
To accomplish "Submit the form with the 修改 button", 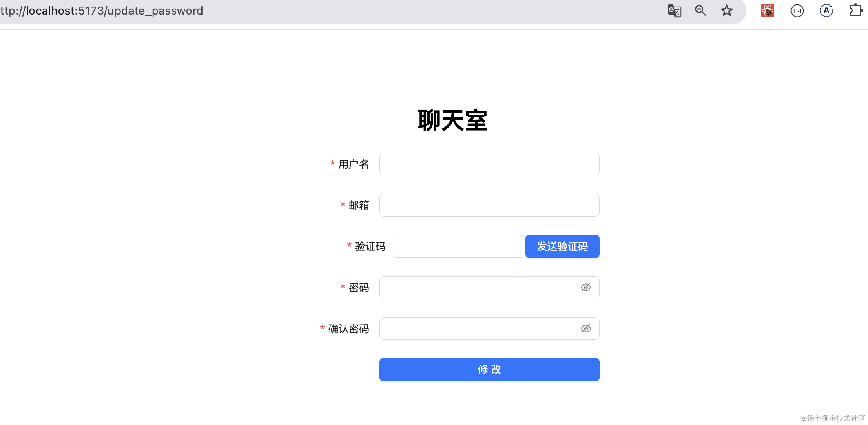I will [489, 370].
